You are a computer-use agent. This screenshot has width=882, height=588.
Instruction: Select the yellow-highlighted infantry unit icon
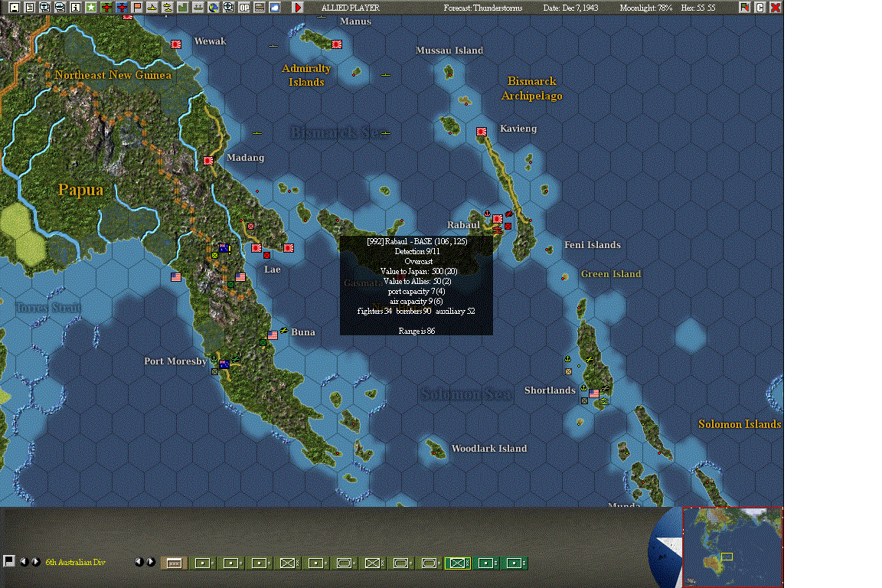458,563
